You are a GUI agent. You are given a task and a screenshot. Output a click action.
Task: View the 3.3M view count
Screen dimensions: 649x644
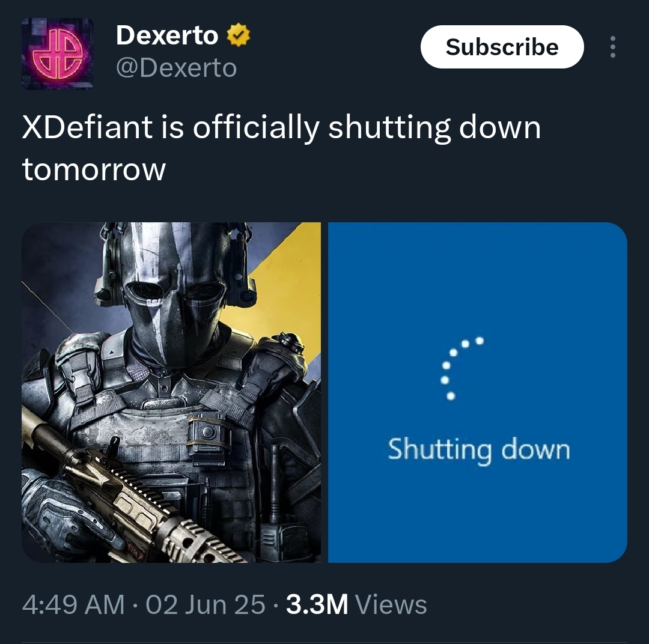(x=317, y=605)
